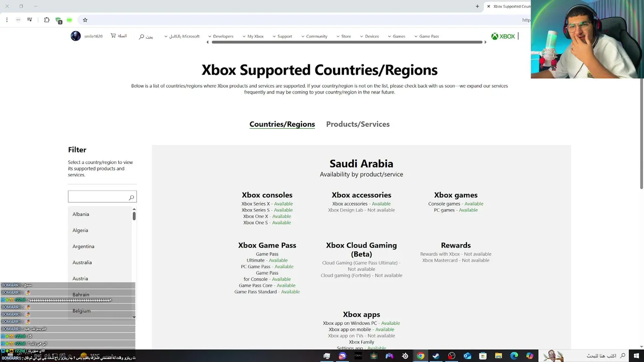
Task: Click the PC Game Pass entry
Action: point(267,266)
